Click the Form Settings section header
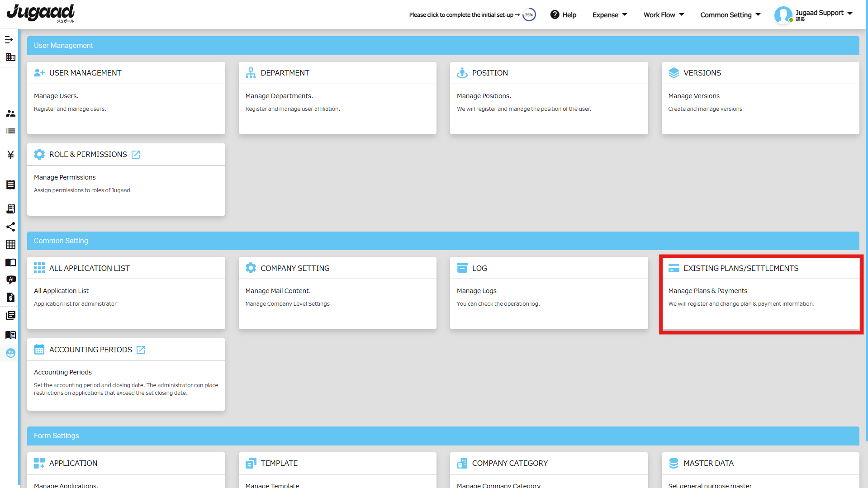This screenshot has width=868, height=488. (443, 436)
